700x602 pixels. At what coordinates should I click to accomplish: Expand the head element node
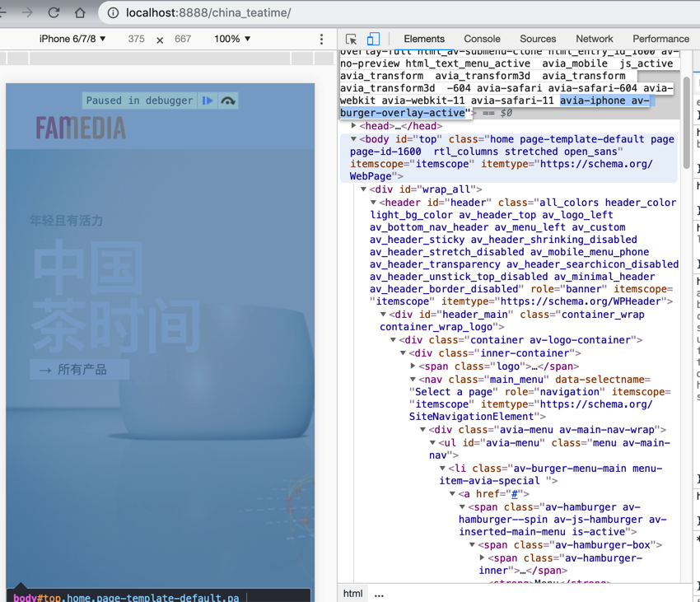tap(353, 125)
